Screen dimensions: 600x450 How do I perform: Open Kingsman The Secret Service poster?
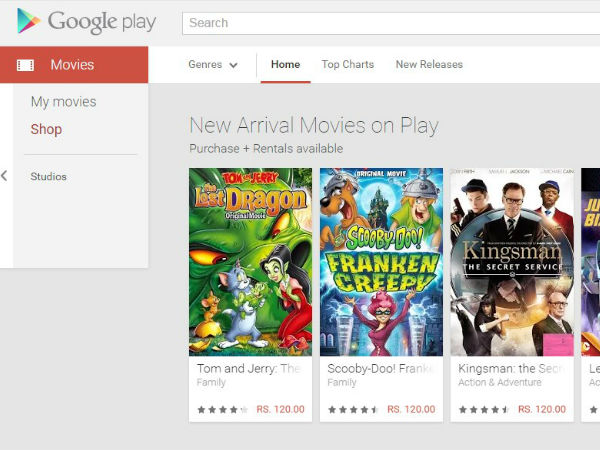[x=511, y=262]
